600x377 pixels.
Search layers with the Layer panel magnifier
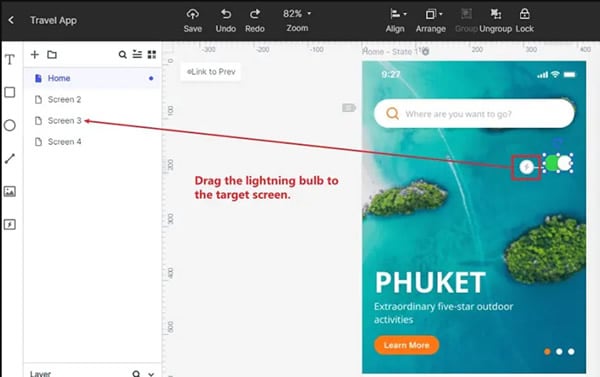pos(136,374)
